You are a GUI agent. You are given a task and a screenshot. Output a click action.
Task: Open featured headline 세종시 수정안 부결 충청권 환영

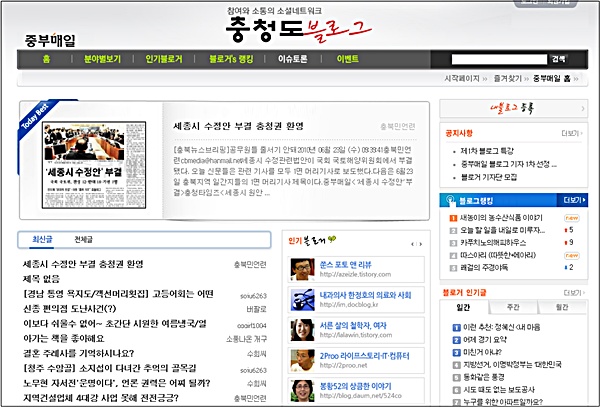point(238,126)
